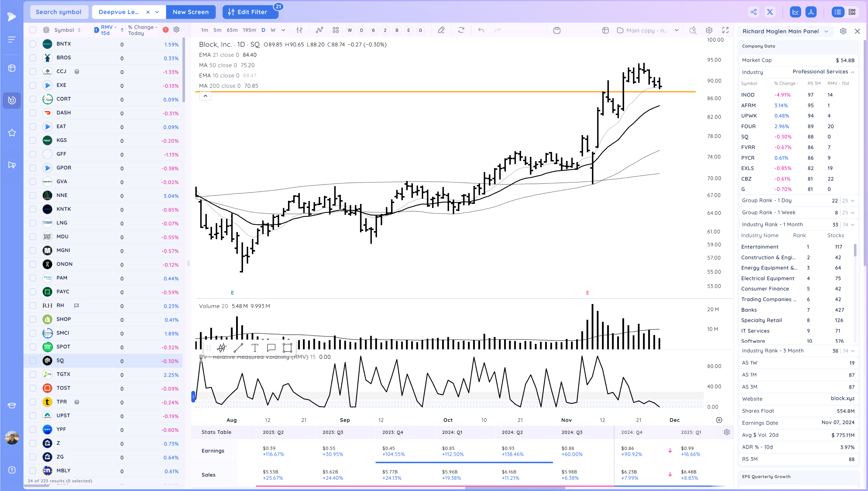Enter fullscreen chart mode
This screenshot has height=491, width=868.
click(725, 30)
